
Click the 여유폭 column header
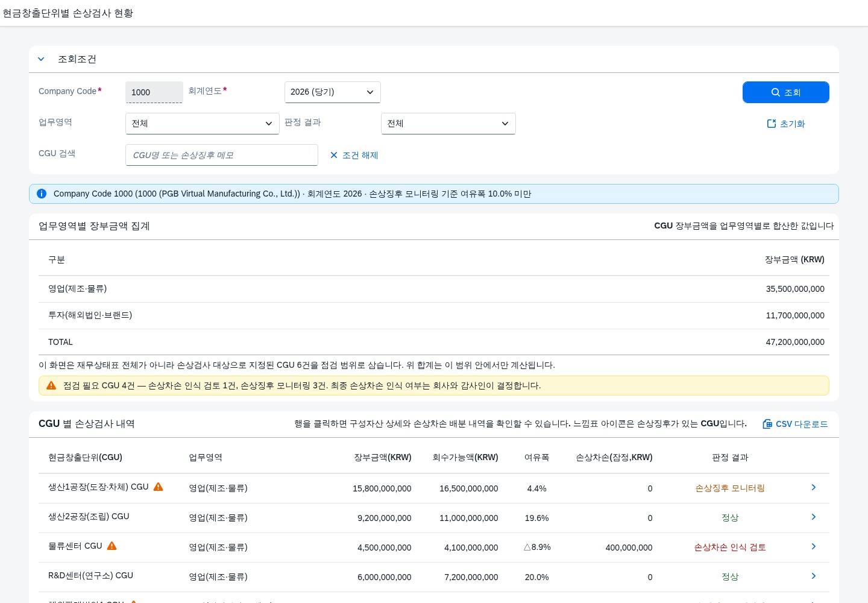(x=536, y=458)
